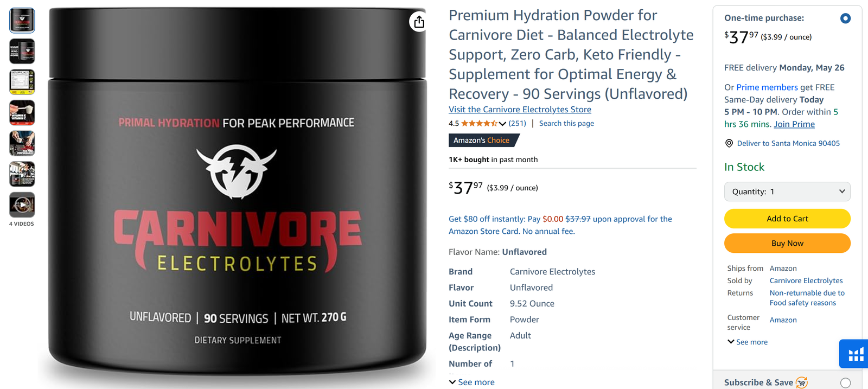The image size is (868, 389).
Task: Click the orange star rating icons
Action: click(x=480, y=123)
